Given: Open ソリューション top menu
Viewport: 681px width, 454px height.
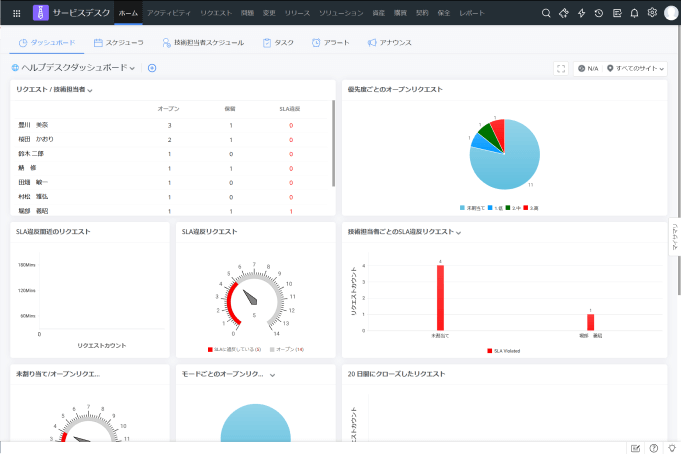Looking at the screenshot, I should click(x=341, y=13).
